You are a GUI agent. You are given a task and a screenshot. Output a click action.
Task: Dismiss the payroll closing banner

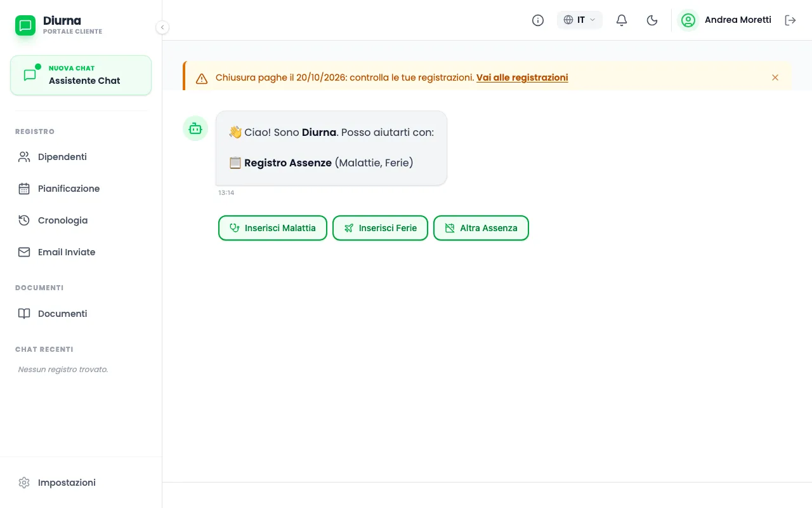pyautogui.click(x=775, y=77)
